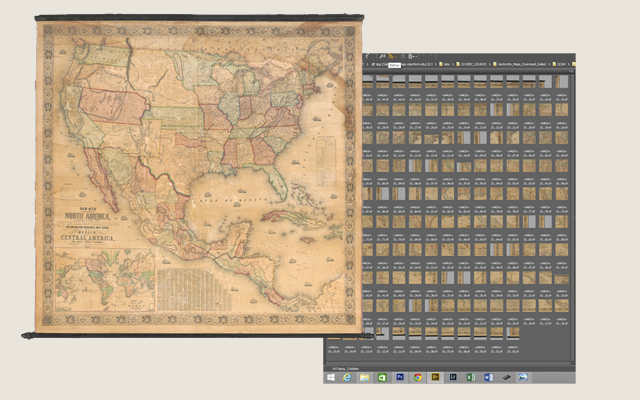
Task: Open Google Chrome from the taskbar
Action: pos(417,378)
